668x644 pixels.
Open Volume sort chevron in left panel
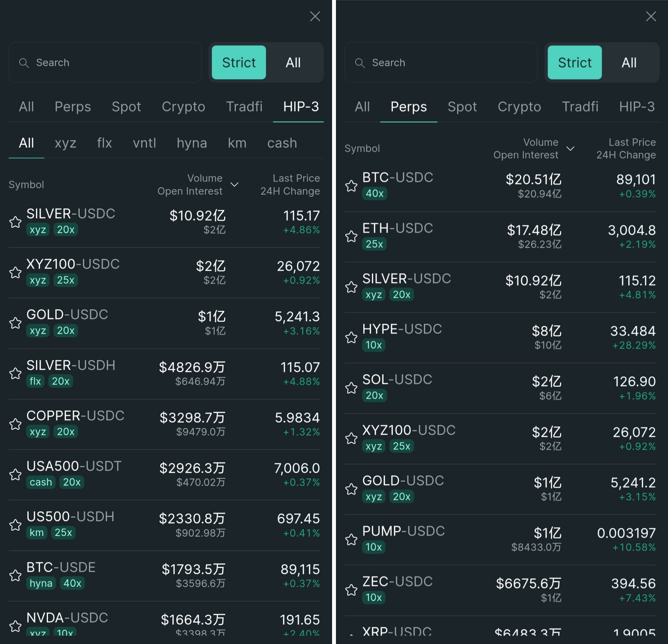pos(235,185)
